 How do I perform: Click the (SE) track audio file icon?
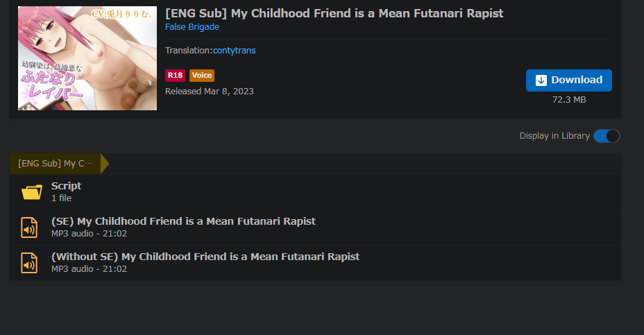tap(29, 227)
